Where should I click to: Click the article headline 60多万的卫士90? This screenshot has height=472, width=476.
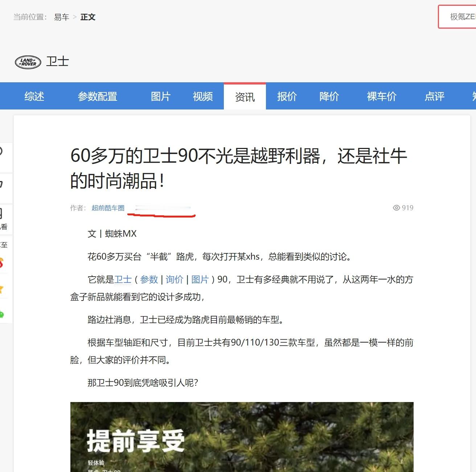click(x=239, y=168)
